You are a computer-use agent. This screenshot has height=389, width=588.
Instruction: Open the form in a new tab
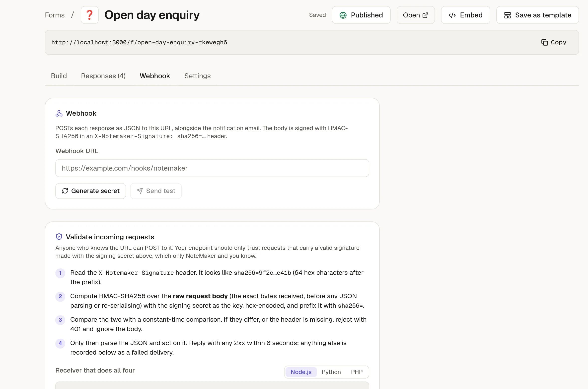[x=416, y=15]
